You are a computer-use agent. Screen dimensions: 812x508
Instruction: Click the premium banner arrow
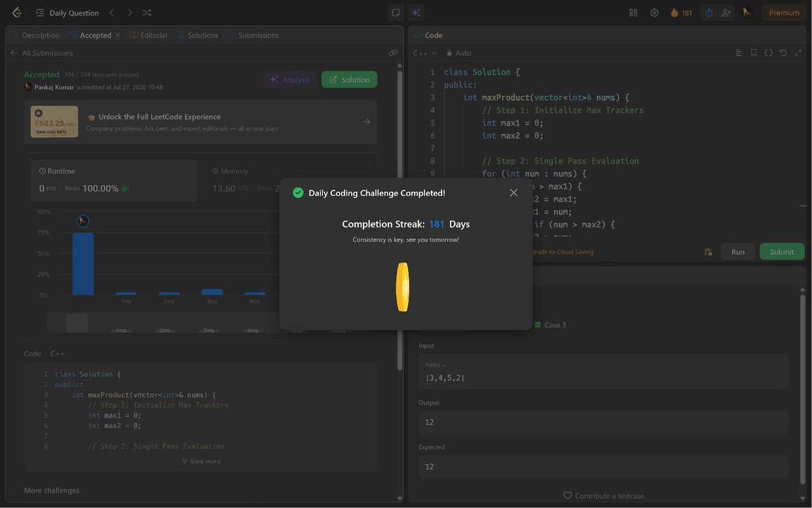point(366,122)
